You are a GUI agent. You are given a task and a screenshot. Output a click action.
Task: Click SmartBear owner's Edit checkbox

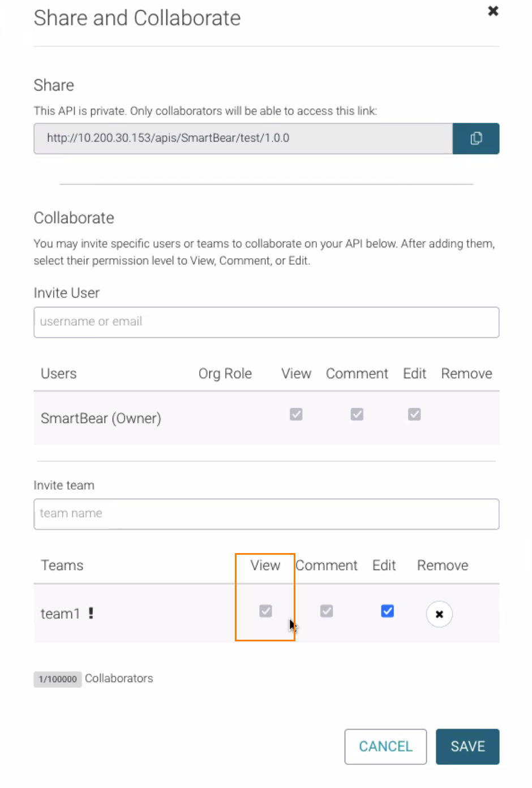(414, 414)
